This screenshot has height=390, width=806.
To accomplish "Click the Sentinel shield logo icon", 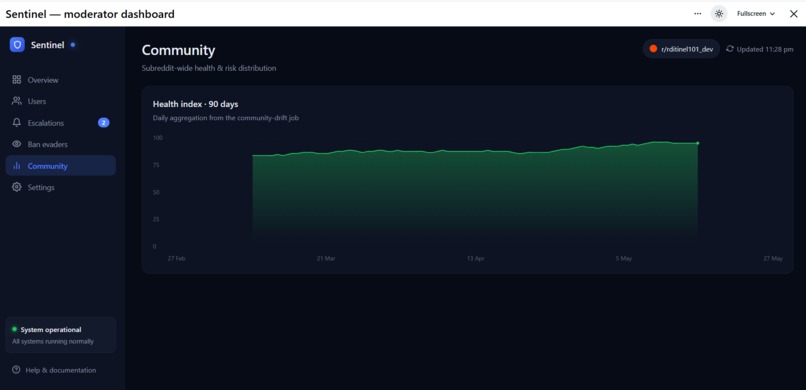I will (17, 45).
